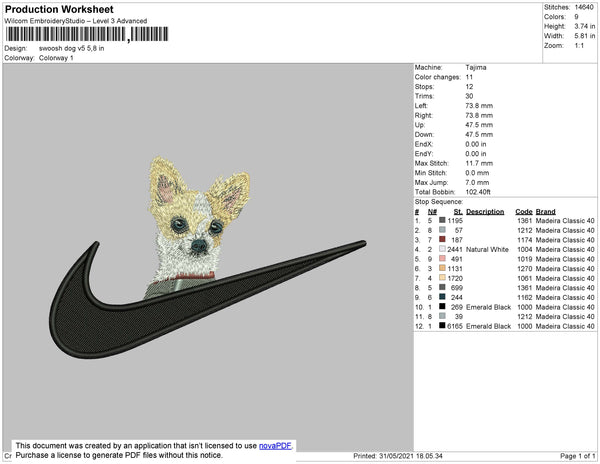Screen dimensions: 600x464
Task: Click the 'Code' column header
Action: coord(524,212)
